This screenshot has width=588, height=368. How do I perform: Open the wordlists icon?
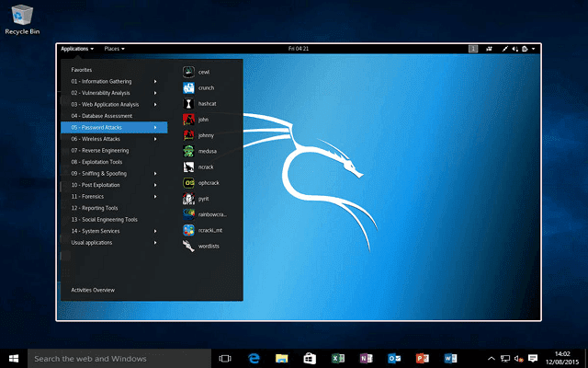click(188, 246)
